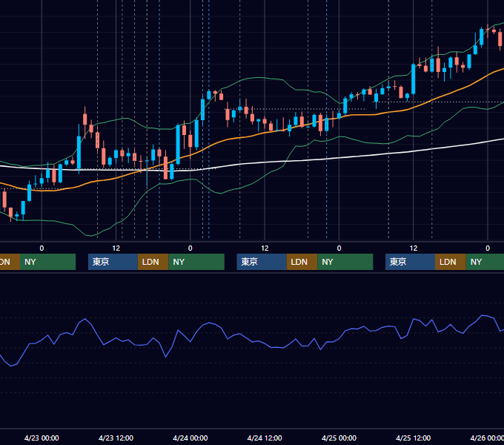Click the '4/25 12:00' date label
Image resolution: width=504 pixels, height=445 pixels.
[x=413, y=438]
